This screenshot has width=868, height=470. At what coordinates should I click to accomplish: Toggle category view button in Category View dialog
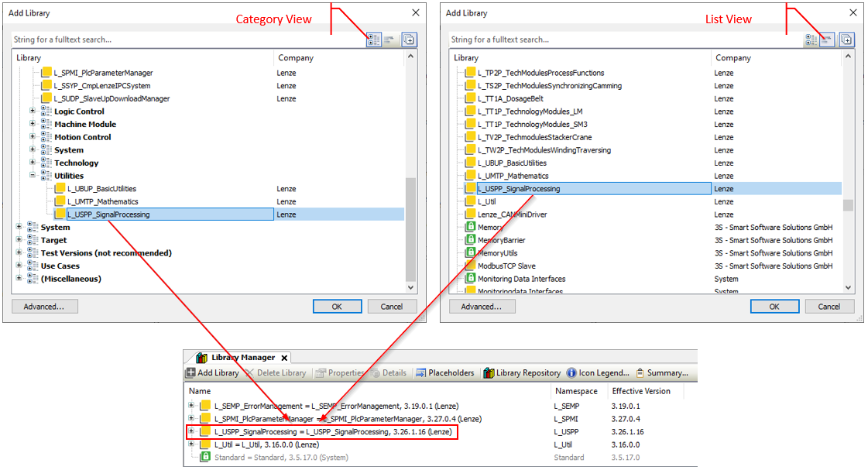(374, 39)
